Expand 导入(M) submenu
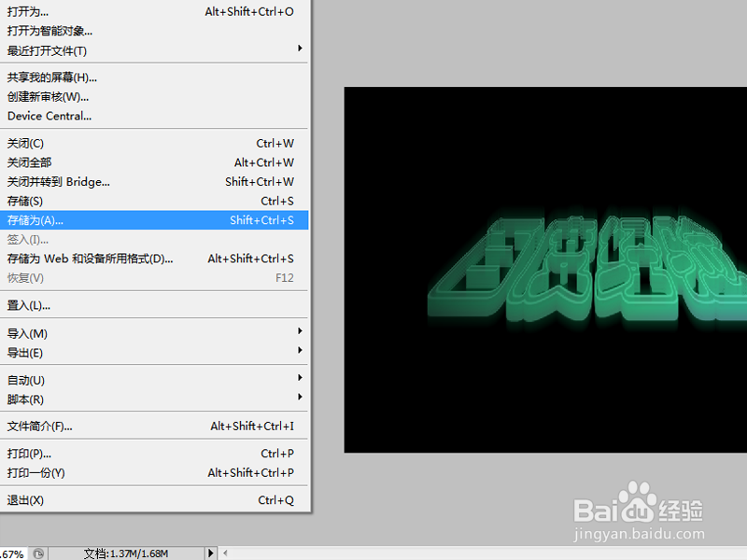The width and height of the screenshot is (747, 560). (x=154, y=333)
